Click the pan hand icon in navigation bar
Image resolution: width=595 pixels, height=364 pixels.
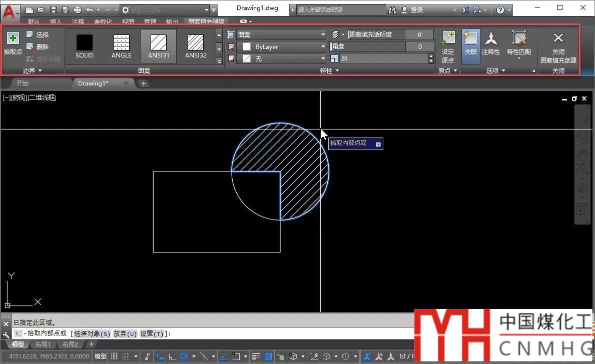(582, 153)
